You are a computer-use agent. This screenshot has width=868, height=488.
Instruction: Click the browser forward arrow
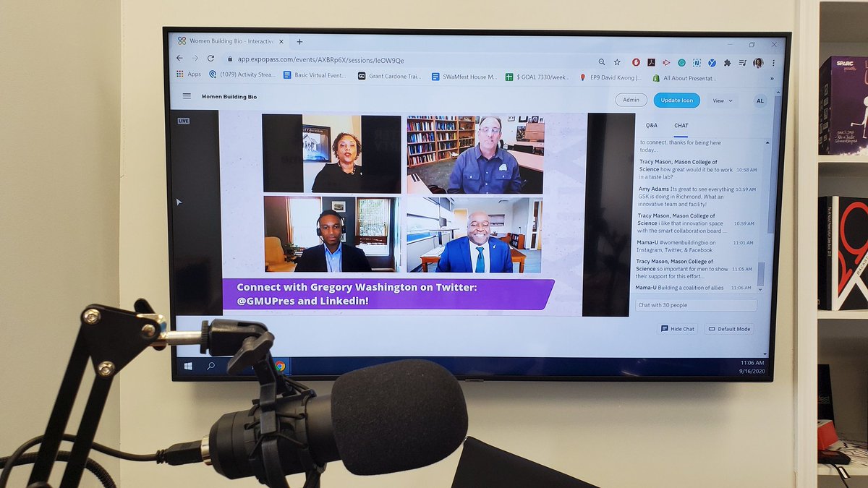coord(195,58)
